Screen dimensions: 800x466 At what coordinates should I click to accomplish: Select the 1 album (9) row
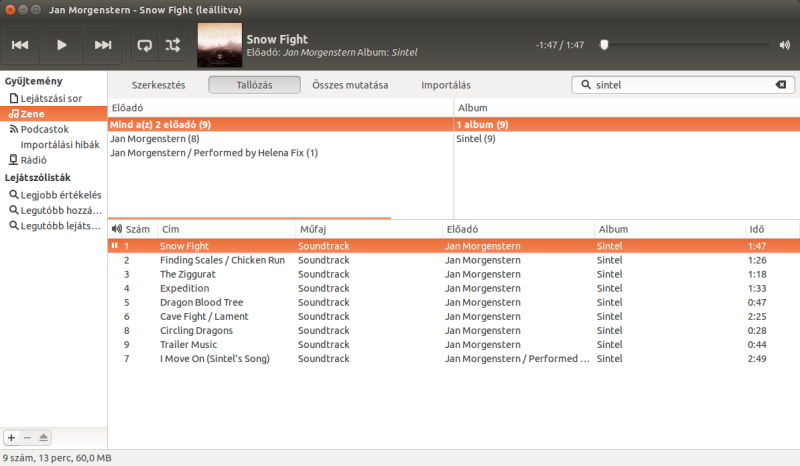point(627,125)
